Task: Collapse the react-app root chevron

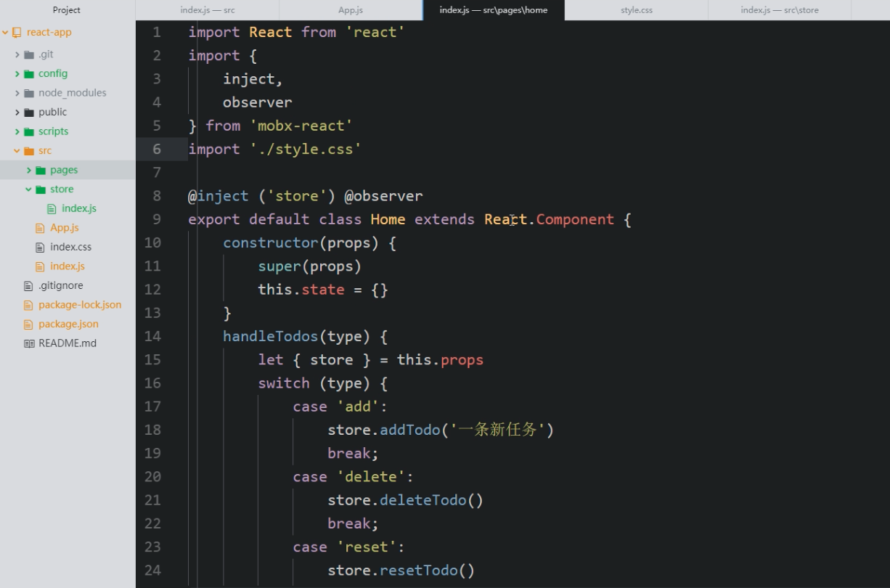Action: (6, 33)
